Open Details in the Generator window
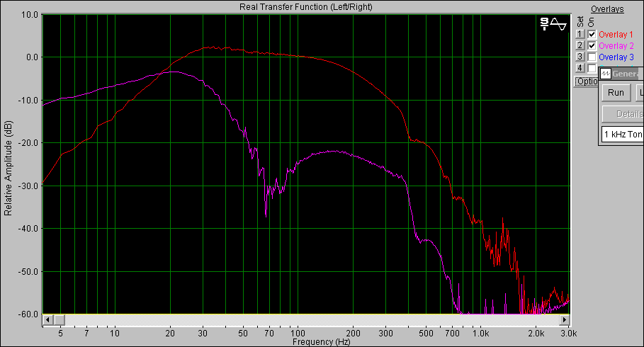This screenshot has width=644, height=347. [x=623, y=114]
